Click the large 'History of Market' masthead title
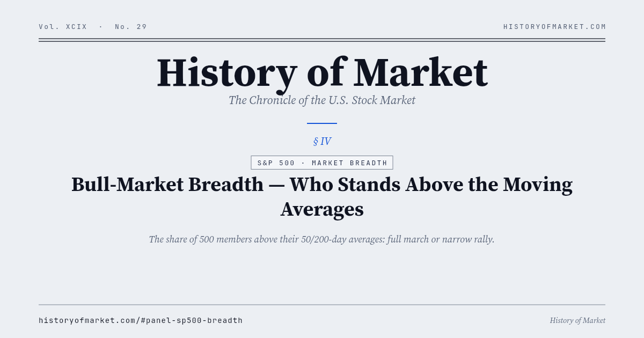The image size is (644, 338). (x=322, y=73)
